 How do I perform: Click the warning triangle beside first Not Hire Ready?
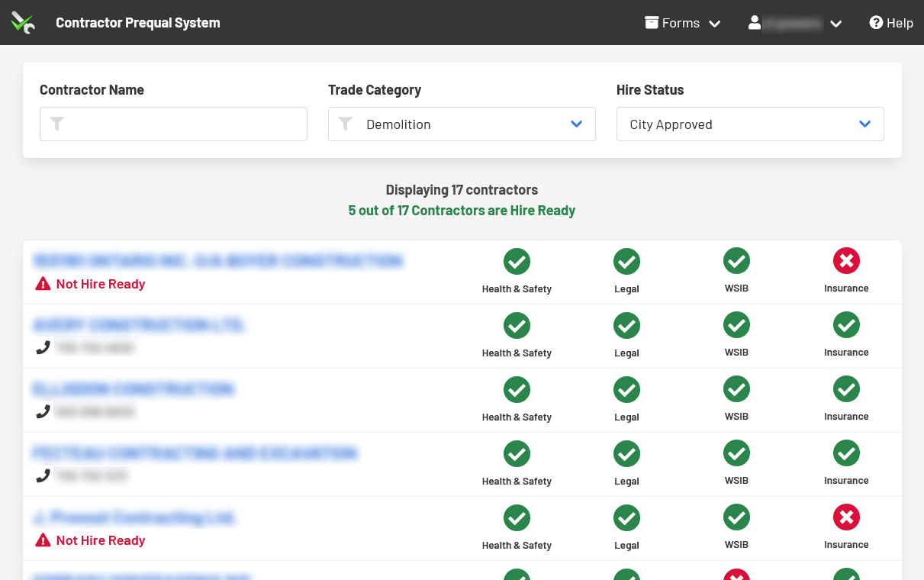point(43,284)
